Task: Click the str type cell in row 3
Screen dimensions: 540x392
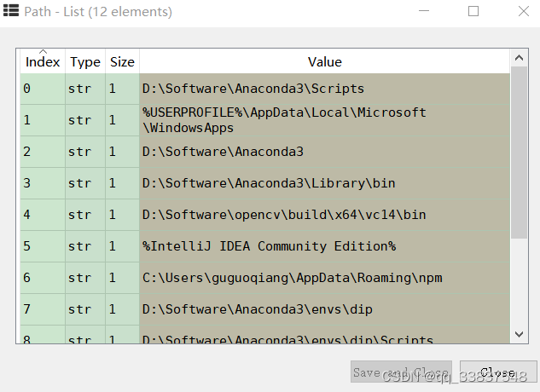Action: (85, 183)
